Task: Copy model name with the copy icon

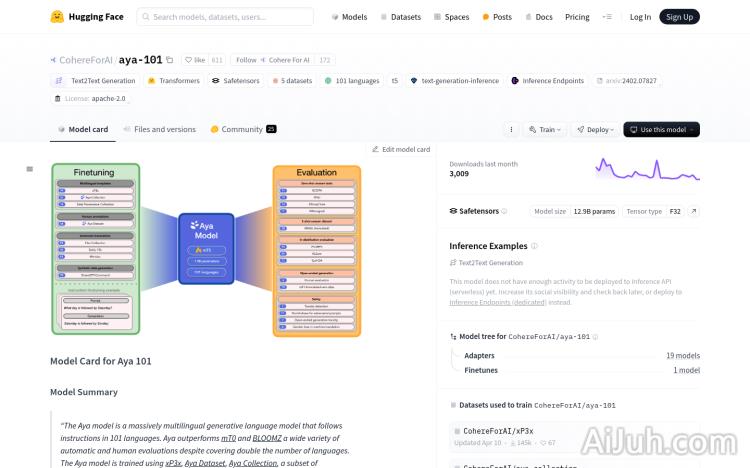Action: [x=169, y=60]
